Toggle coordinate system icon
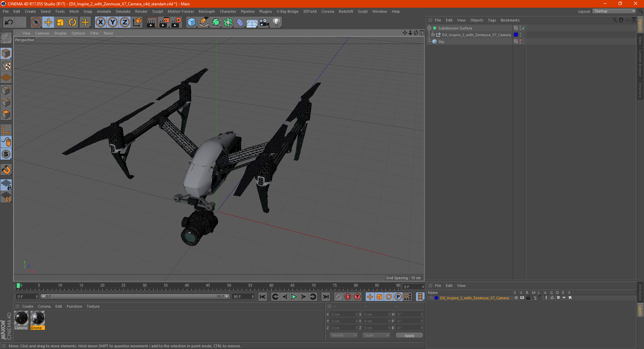The width and height of the screenshot is (644, 349). (137, 22)
